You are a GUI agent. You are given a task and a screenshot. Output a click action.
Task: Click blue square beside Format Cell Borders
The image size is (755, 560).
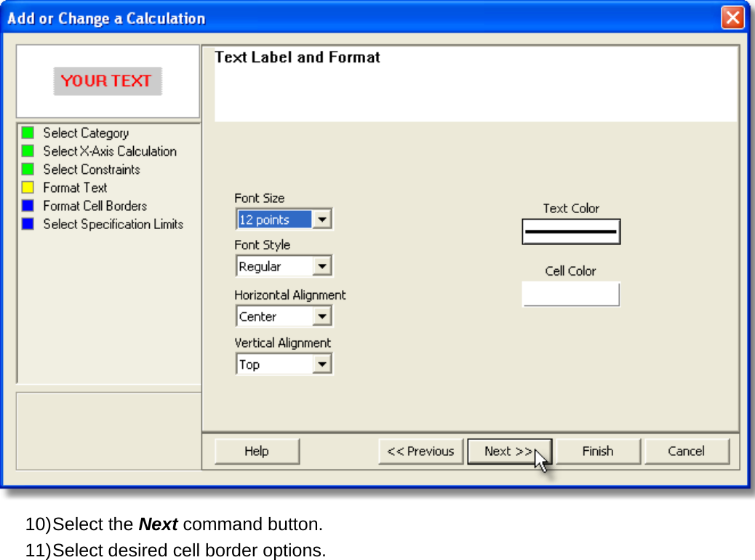[x=28, y=206]
